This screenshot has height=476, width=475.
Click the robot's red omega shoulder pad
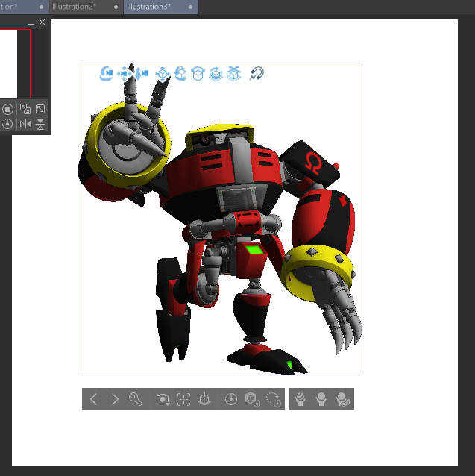pos(311,164)
